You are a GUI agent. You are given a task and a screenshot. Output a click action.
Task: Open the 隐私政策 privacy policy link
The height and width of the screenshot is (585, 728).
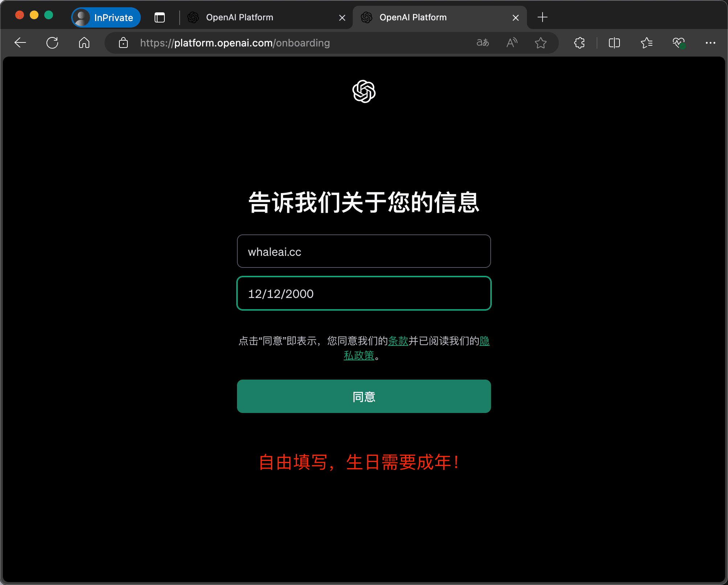tap(359, 355)
